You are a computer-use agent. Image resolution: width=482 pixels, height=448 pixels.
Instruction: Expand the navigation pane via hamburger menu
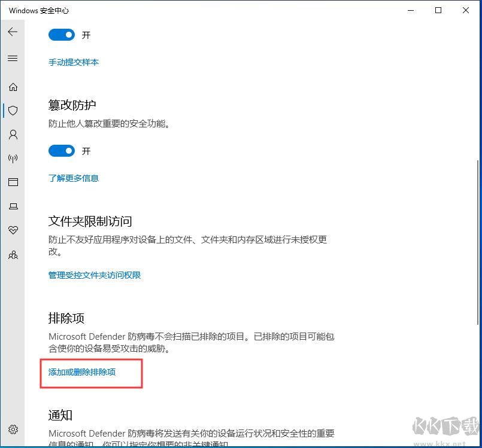click(13, 58)
